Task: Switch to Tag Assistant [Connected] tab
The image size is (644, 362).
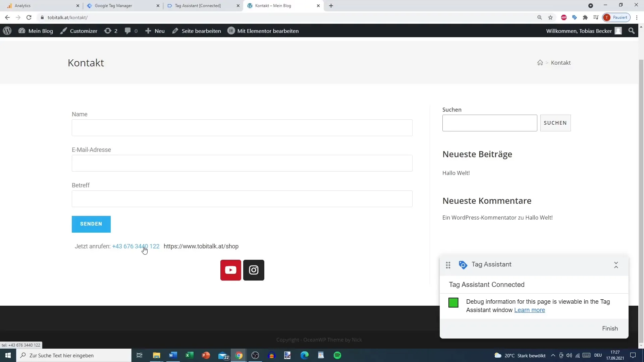Action: (203, 6)
